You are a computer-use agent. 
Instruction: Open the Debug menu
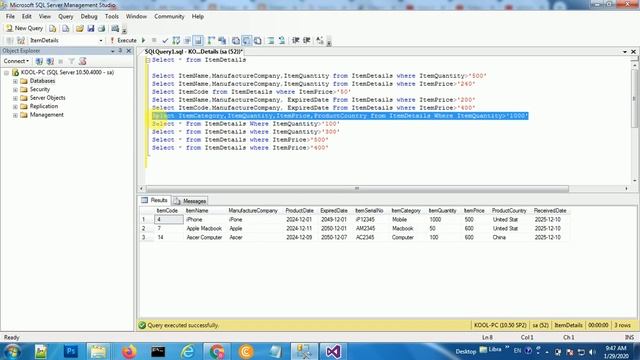(89, 16)
